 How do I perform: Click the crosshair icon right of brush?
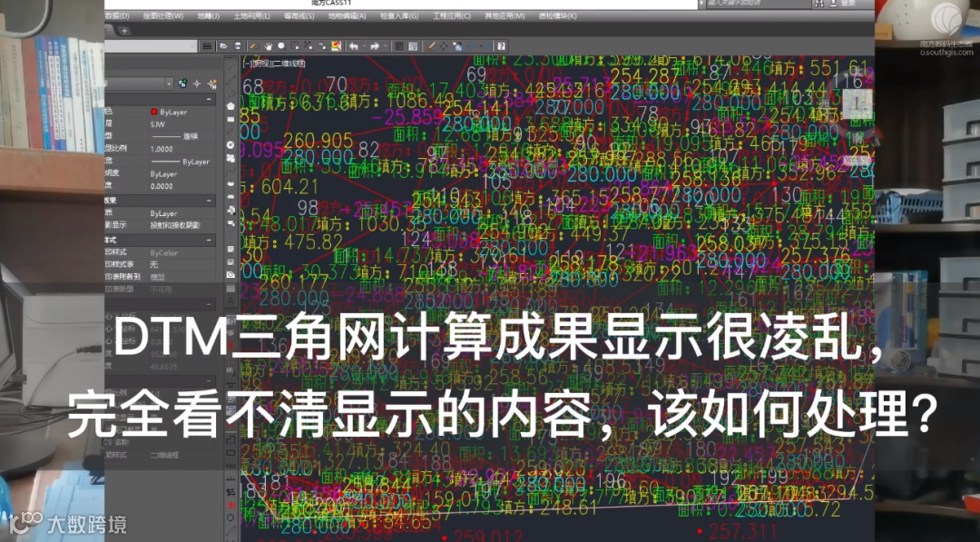(x=443, y=46)
